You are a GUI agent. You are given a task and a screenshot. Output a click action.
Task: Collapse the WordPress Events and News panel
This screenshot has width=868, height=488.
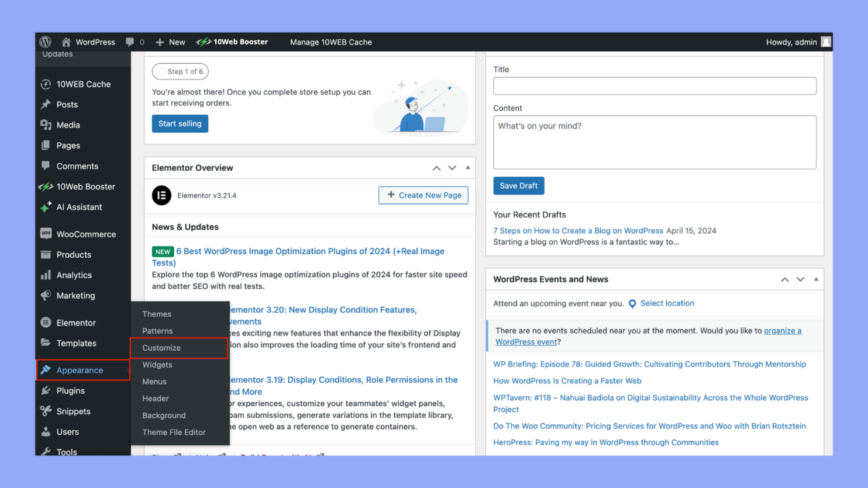point(816,279)
